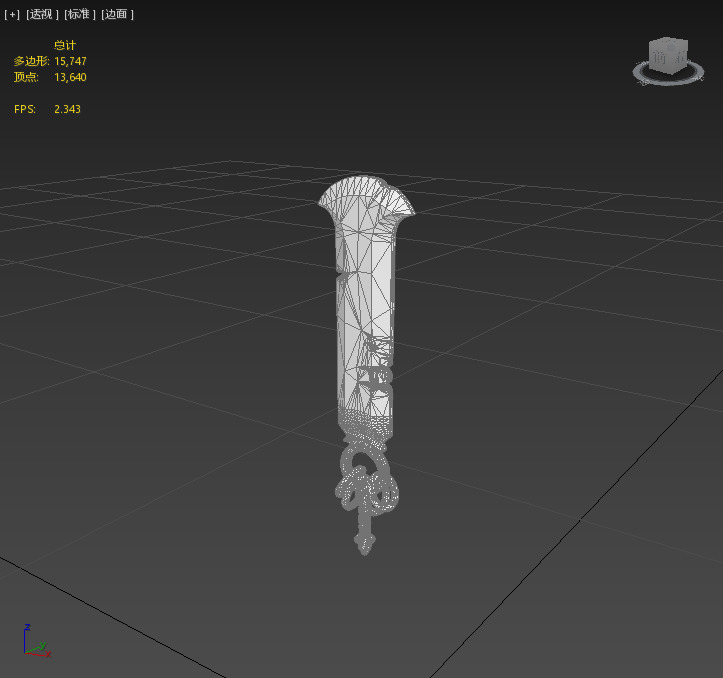The height and width of the screenshot is (678, 723).
Task: Open the 边面 edged faces display menu
Action: coord(117,14)
